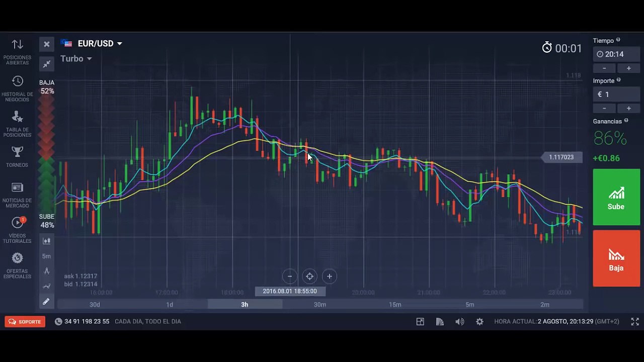Image resolution: width=644 pixels, height=362 pixels.
Task: Open the Torneos trophy section
Action: coord(17,157)
